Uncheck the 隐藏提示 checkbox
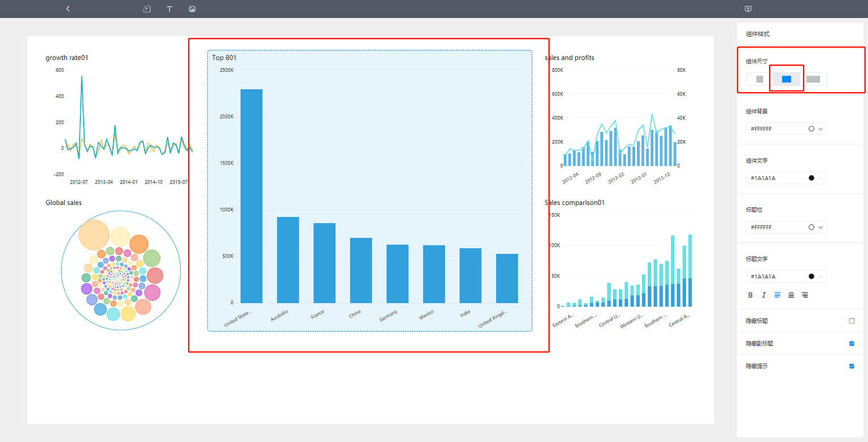868x442 pixels. click(852, 366)
